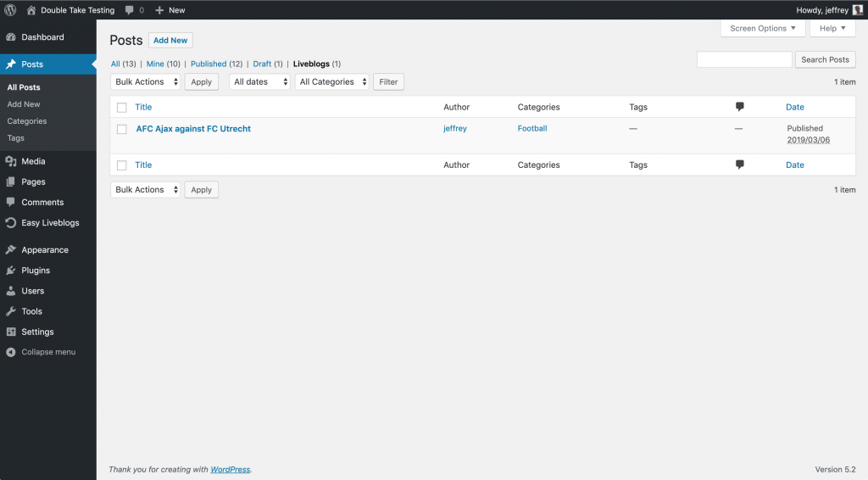
Task: Sort by Date in table footer
Action: (x=795, y=165)
